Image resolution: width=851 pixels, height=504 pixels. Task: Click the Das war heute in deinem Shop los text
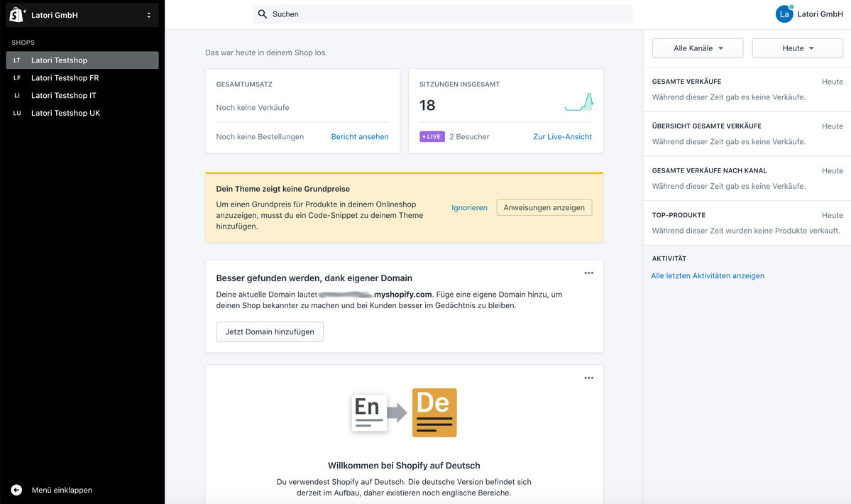[266, 53]
